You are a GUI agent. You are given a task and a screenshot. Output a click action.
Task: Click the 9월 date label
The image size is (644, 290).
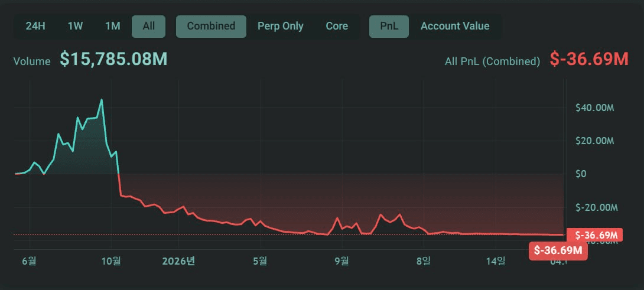click(342, 261)
